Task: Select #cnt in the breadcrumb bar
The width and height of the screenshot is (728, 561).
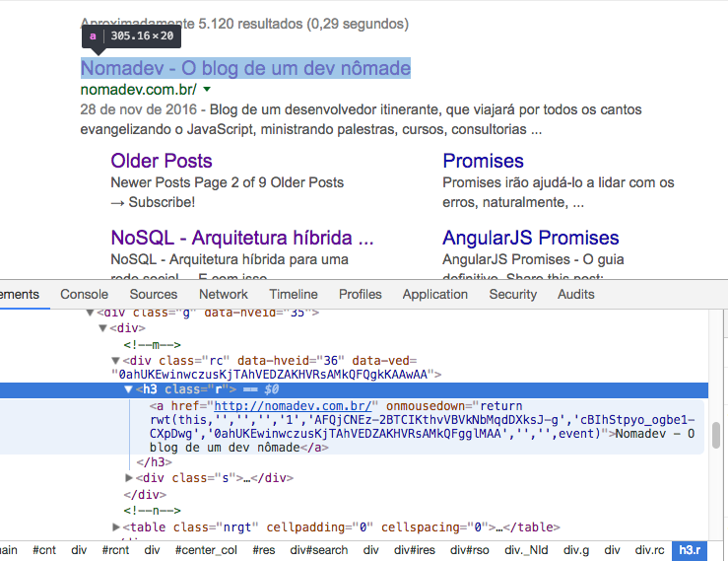Action: 44,550
